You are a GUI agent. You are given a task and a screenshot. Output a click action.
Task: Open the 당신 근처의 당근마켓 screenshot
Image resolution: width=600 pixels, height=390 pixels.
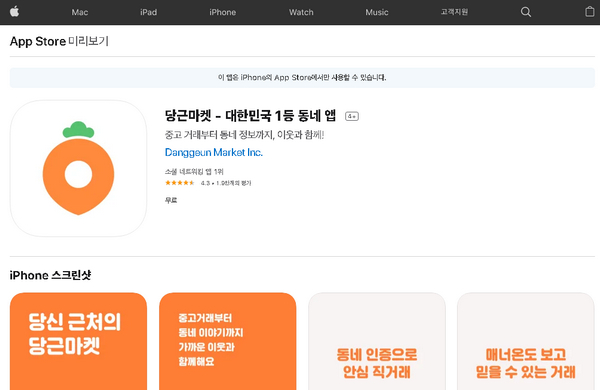pos(78,341)
